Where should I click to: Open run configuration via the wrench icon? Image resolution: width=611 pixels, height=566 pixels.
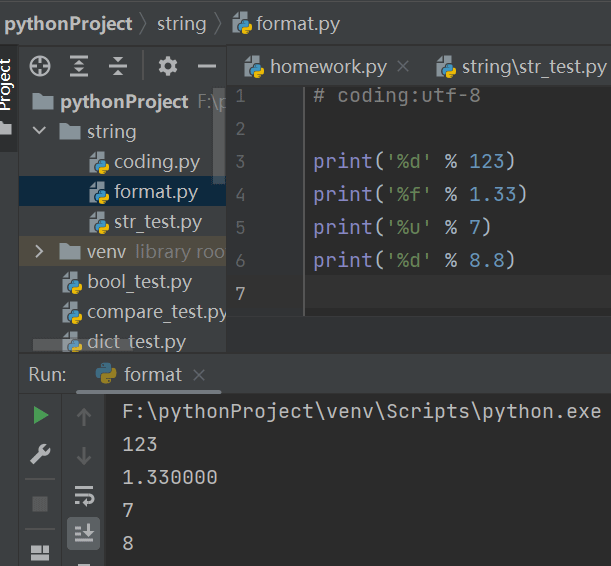pos(40,455)
